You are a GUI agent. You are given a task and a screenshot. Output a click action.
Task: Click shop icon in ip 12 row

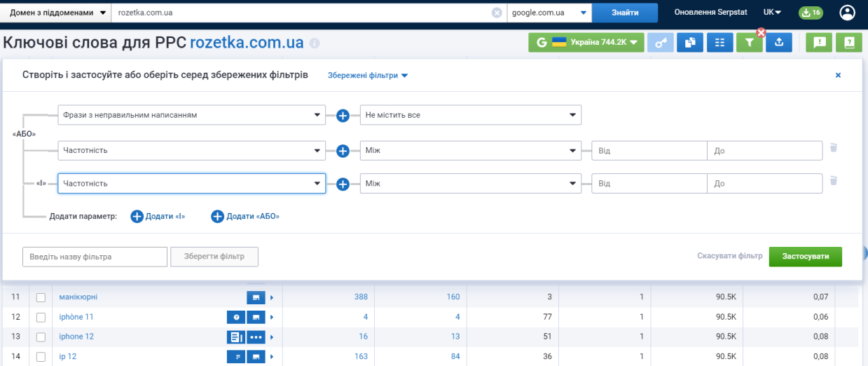coord(256,356)
